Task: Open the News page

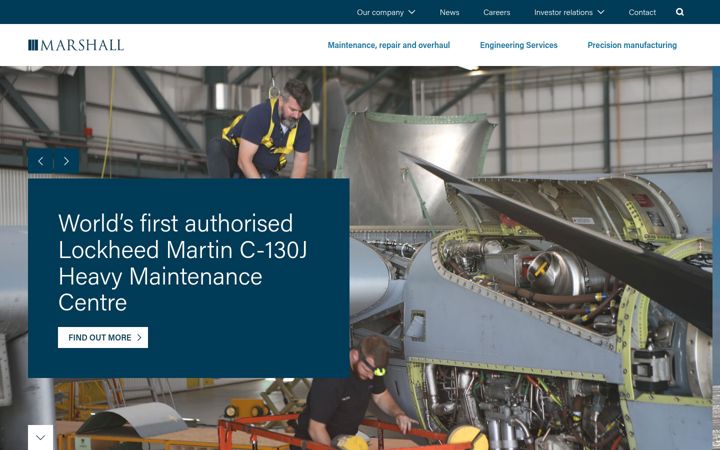Action: point(449,12)
